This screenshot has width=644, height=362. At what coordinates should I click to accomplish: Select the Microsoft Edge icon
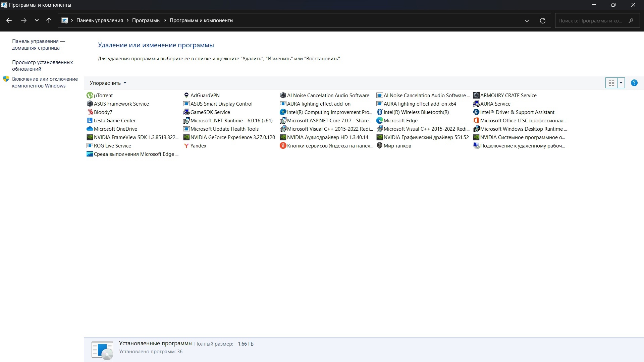coord(380,121)
